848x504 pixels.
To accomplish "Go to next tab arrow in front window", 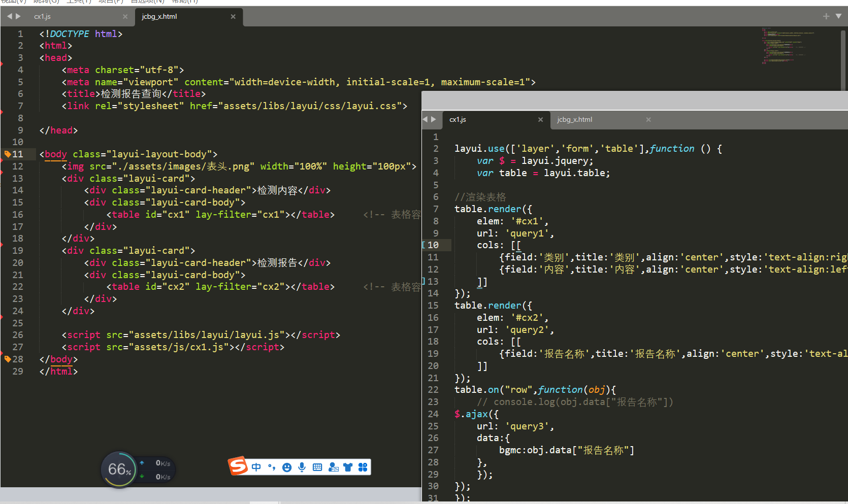I will 434,119.
